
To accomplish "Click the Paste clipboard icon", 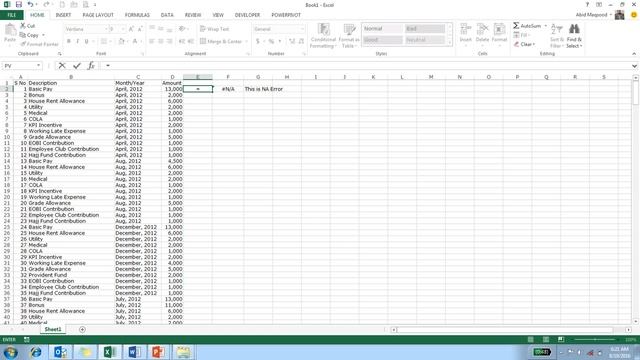I will (x=10, y=30).
